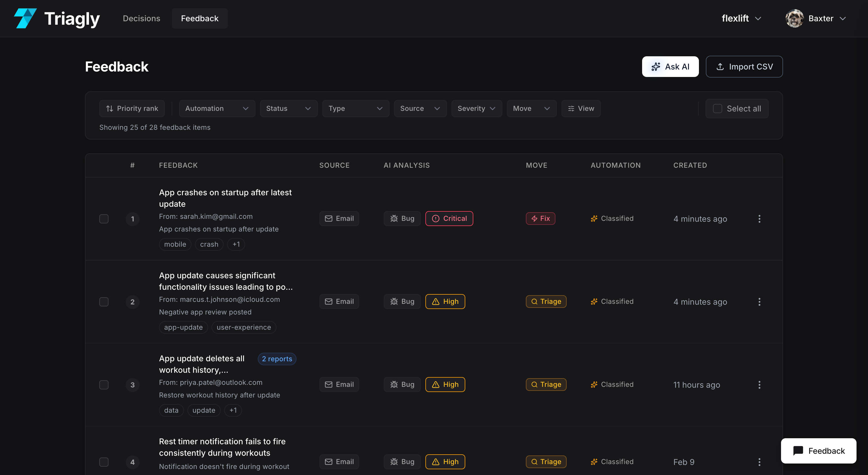The height and width of the screenshot is (475, 868).
Task: Open the floating Feedback chat widget
Action: (818, 451)
